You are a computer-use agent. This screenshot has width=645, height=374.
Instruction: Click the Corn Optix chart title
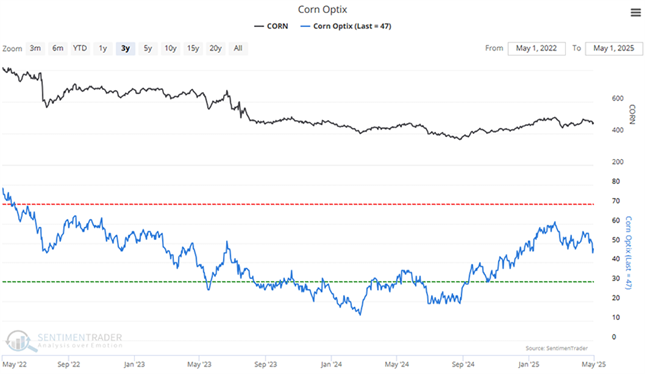pyautogui.click(x=322, y=9)
